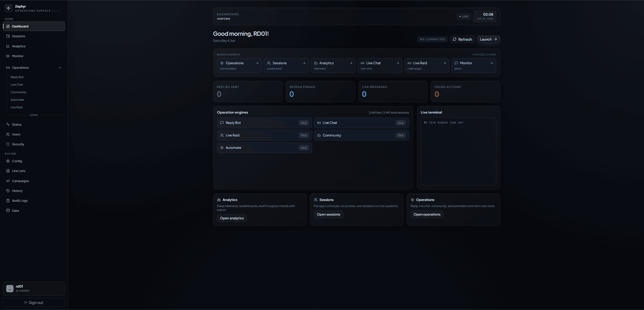Image resolution: width=644 pixels, height=310 pixels.
Task: Click the Operations broadcast icon in sidebar
Action: pyautogui.click(x=8, y=67)
